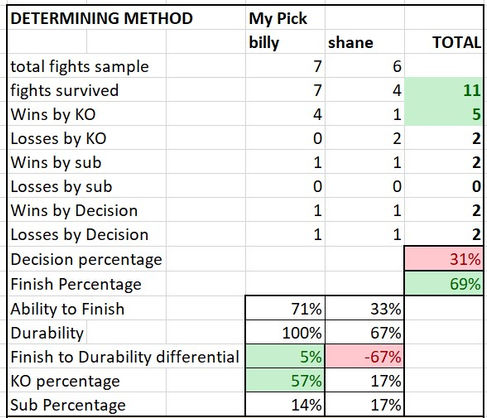Select the Losses by KO label cell
Viewport: 487px width, 418px height.
pos(87,138)
